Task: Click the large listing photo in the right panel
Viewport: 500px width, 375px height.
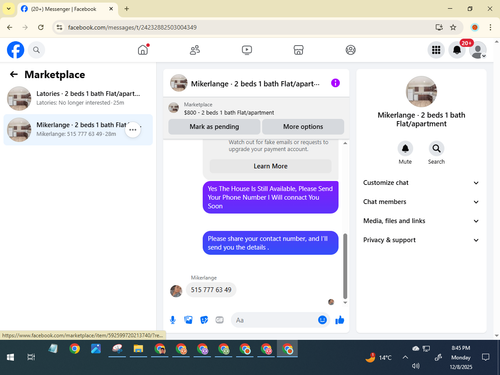Action: (x=421, y=92)
